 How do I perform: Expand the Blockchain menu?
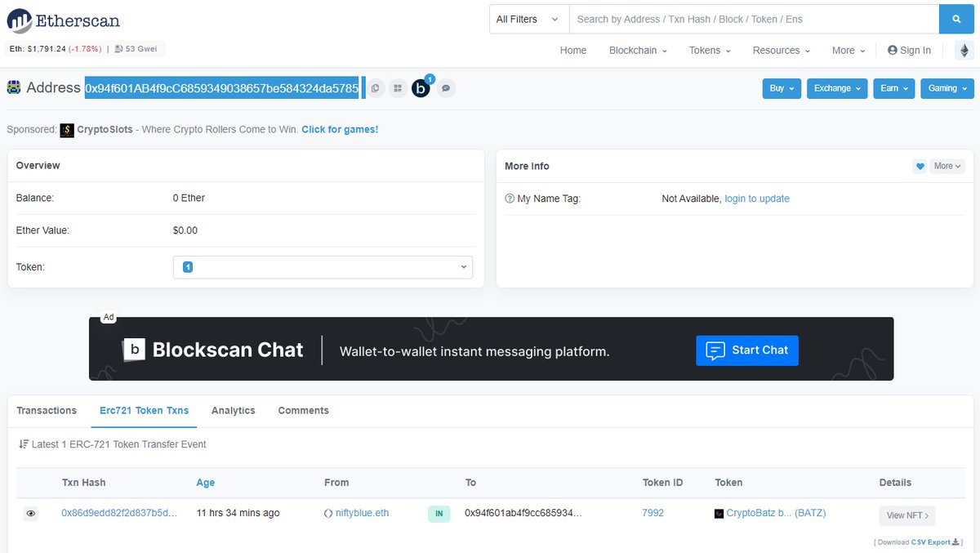coord(638,51)
